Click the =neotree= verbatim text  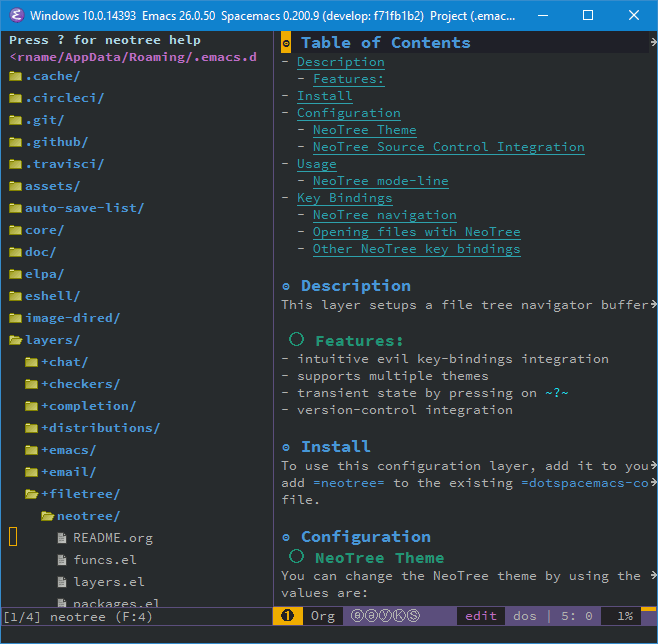[349, 483]
